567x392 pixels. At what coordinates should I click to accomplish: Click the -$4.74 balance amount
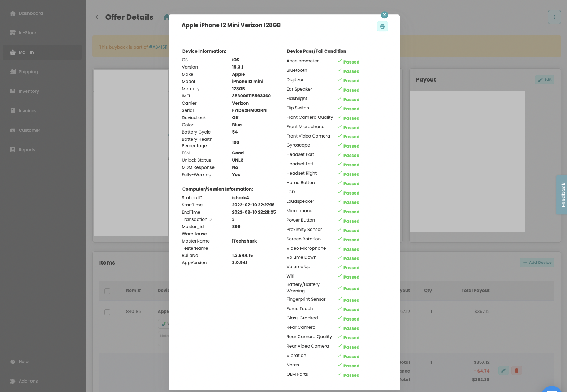[482, 371]
